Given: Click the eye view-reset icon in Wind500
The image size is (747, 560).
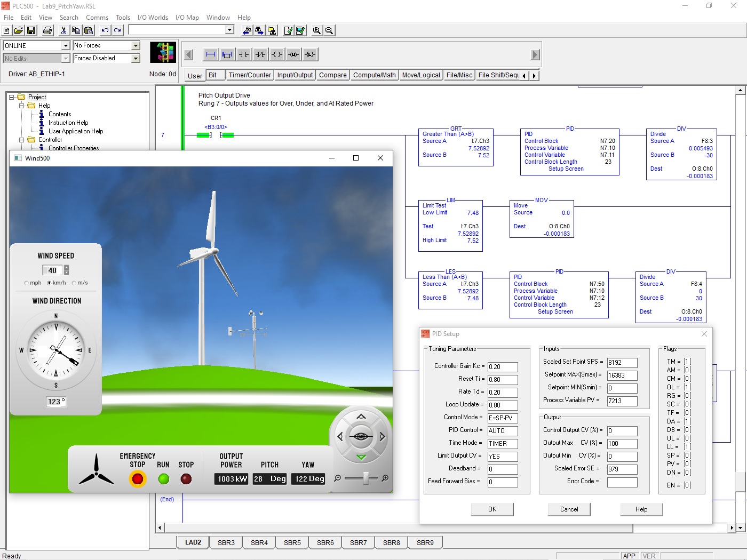Looking at the screenshot, I should coord(361,437).
